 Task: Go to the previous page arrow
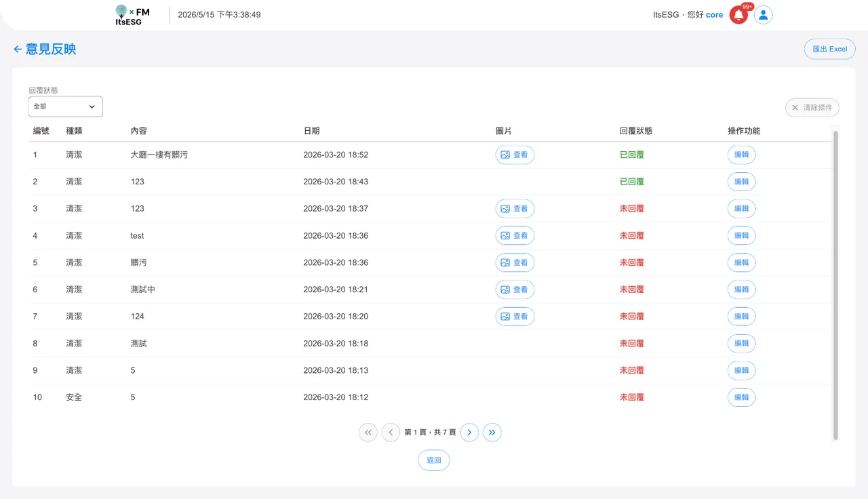click(x=391, y=433)
